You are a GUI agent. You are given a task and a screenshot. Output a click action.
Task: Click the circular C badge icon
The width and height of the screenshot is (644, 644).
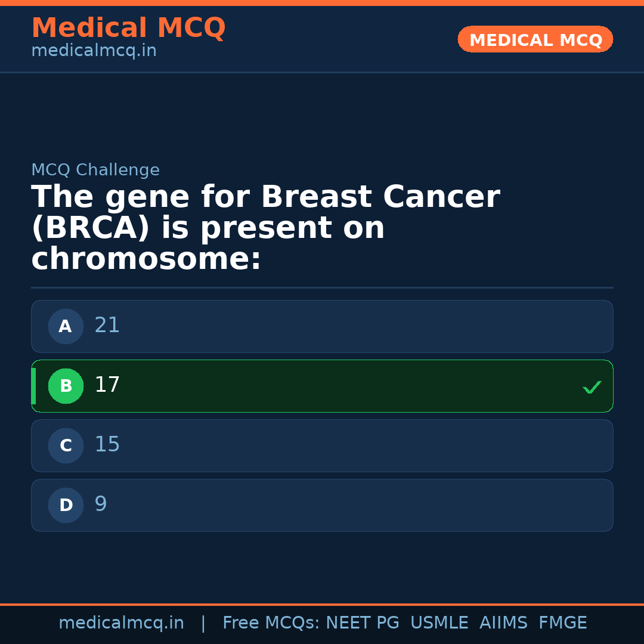66,445
